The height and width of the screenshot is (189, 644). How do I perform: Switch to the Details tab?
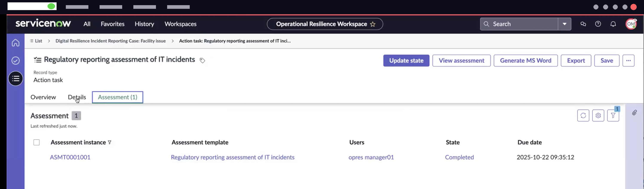[x=77, y=97]
